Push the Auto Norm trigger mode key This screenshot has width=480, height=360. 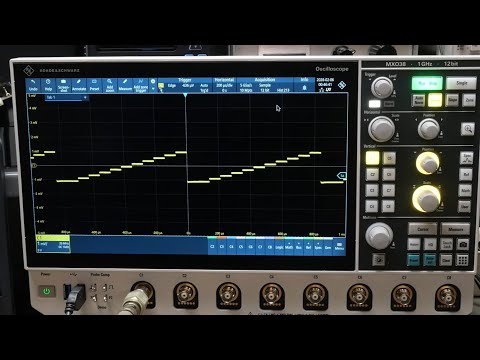[x=419, y=100]
